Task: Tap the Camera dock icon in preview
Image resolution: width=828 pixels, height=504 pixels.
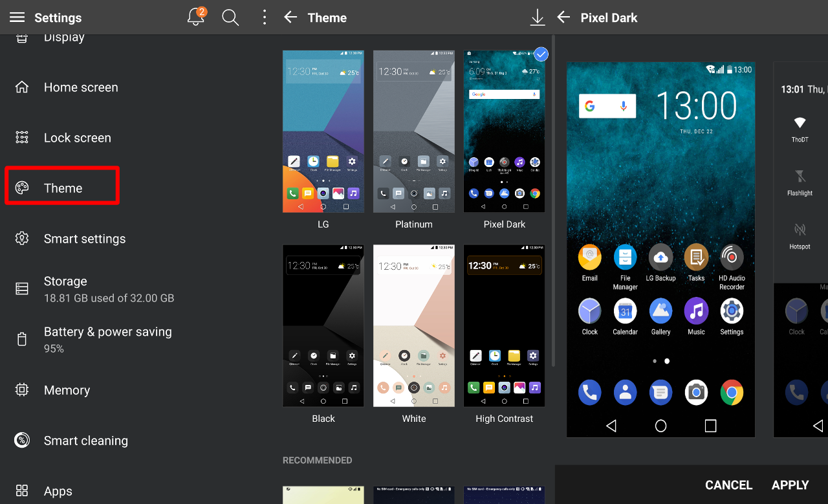Action: (696, 392)
